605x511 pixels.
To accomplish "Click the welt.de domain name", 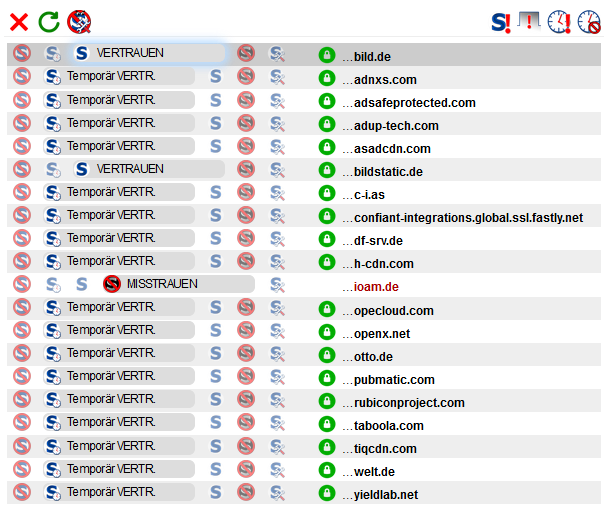I will pos(374,472).
